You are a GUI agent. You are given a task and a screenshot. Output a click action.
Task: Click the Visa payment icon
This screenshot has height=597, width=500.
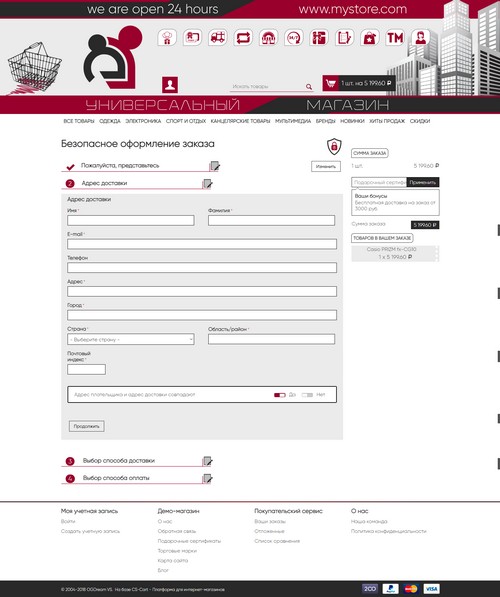click(x=431, y=589)
